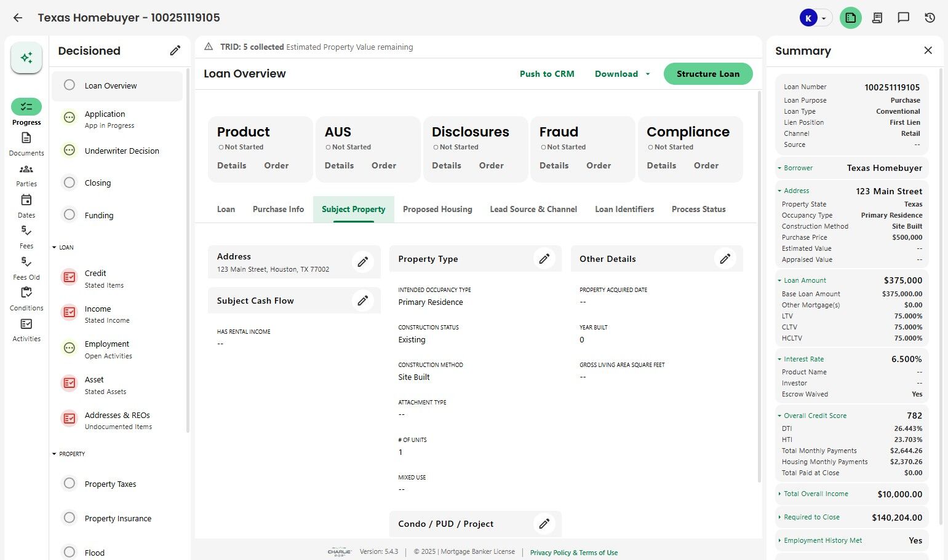Edit the Address card with pencil icon
Screen dimensions: 948x560
pyautogui.click(x=363, y=262)
